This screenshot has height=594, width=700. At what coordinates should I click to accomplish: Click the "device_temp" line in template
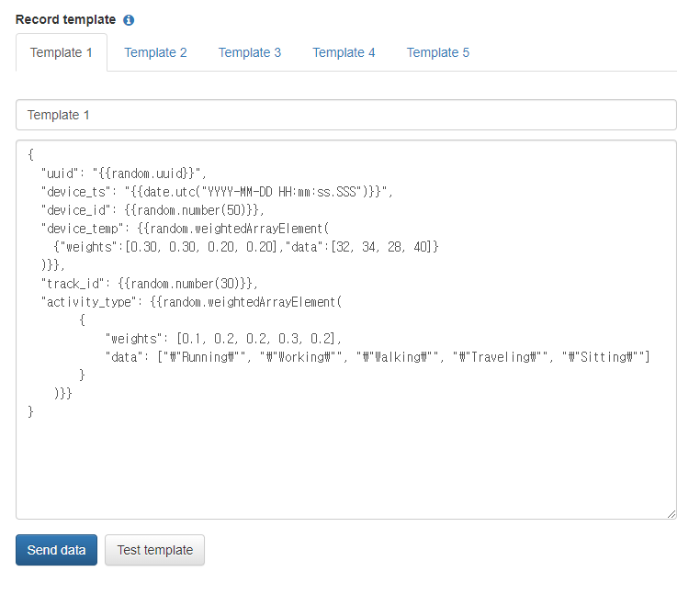click(185, 229)
